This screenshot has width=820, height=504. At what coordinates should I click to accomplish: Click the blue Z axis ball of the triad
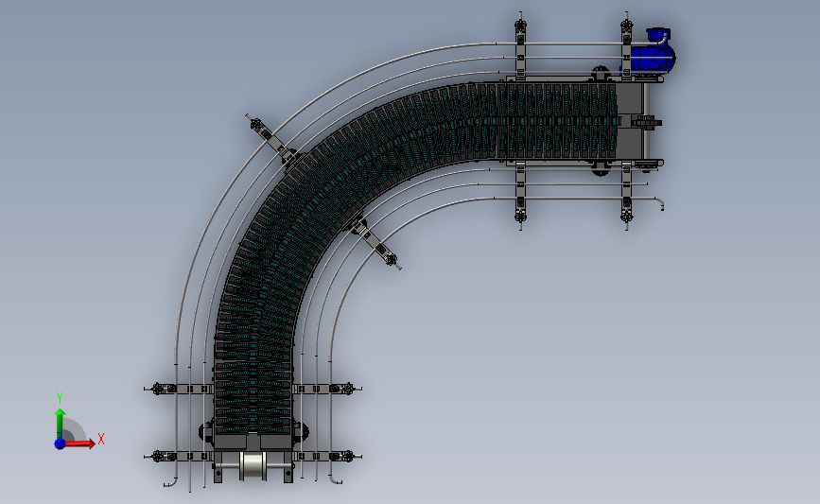[x=60, y=443]
